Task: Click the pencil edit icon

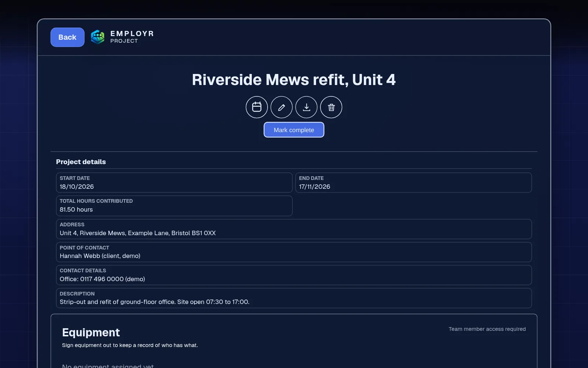Action: [282, 107]
